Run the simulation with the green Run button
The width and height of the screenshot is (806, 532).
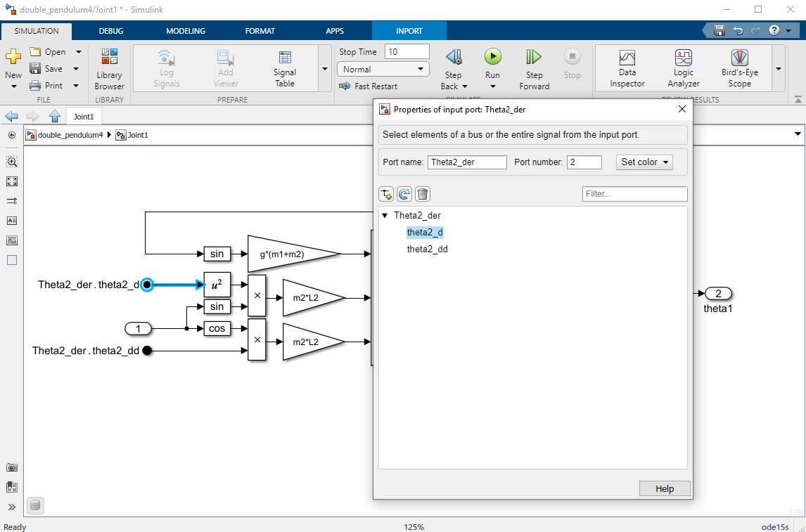coord(492,56)
